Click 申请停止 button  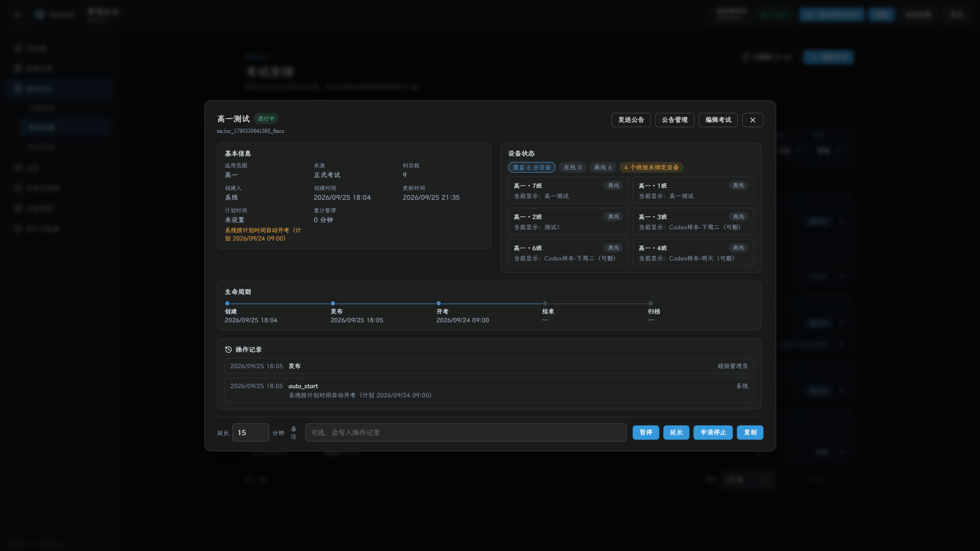[713, 433]
